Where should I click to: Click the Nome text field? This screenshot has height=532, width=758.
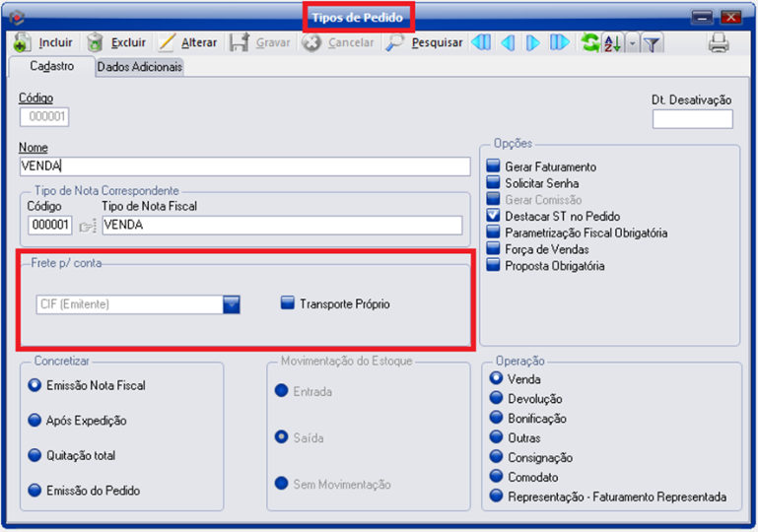(x=244, y=166)
